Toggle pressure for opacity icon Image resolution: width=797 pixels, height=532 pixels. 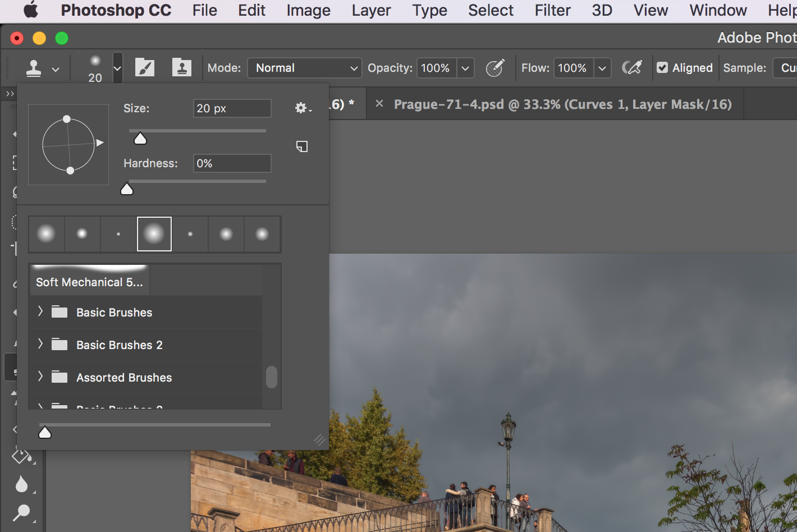pos(495,68)
